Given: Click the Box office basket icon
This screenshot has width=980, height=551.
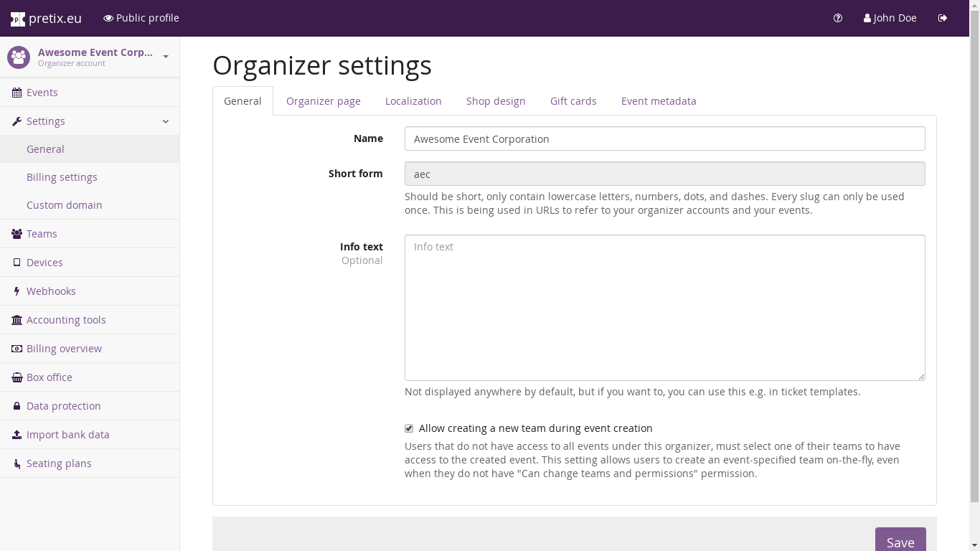Looking at the screenshot, I should [17, 377].
